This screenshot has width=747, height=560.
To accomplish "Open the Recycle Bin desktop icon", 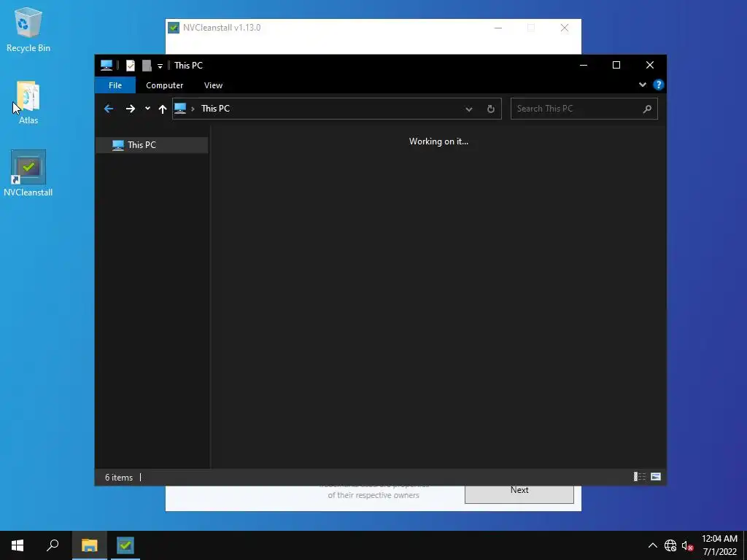I will (x=28, y=29).
